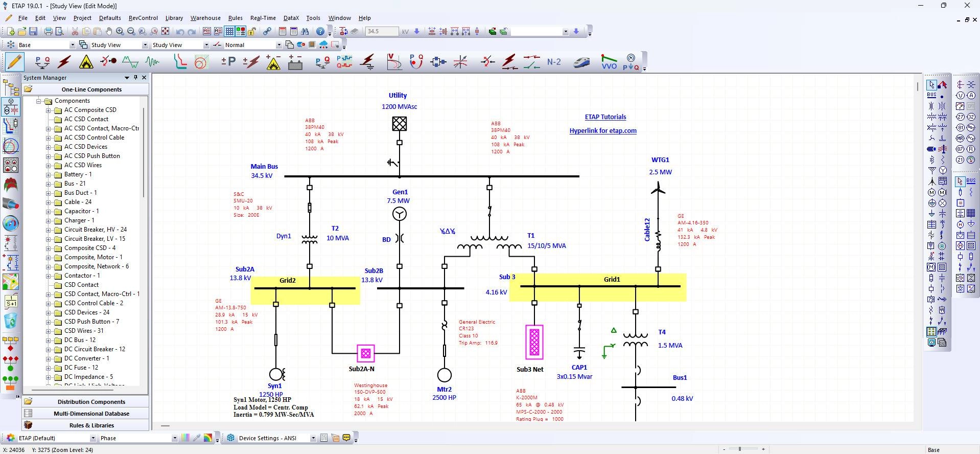Image resolution: width=980 pixels, height=454 pixels.
Task: Open the VVO mode icon
Action: (x=609, y=62)
